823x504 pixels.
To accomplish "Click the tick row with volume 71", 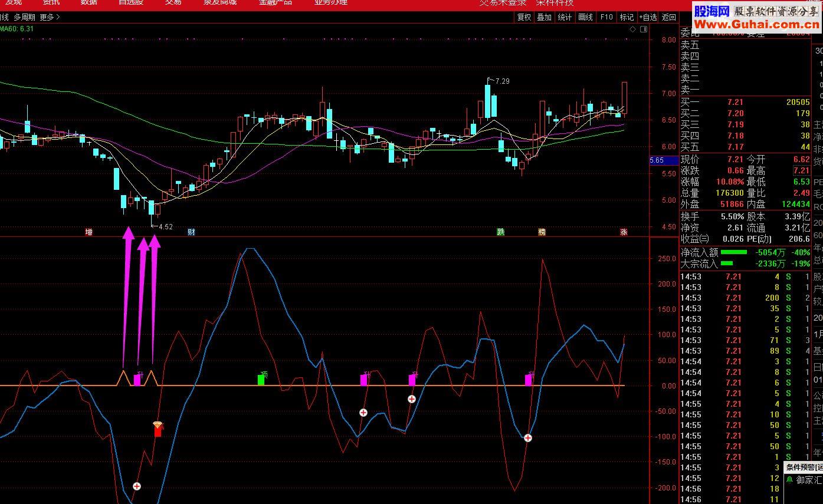I will tap(746, 340).
